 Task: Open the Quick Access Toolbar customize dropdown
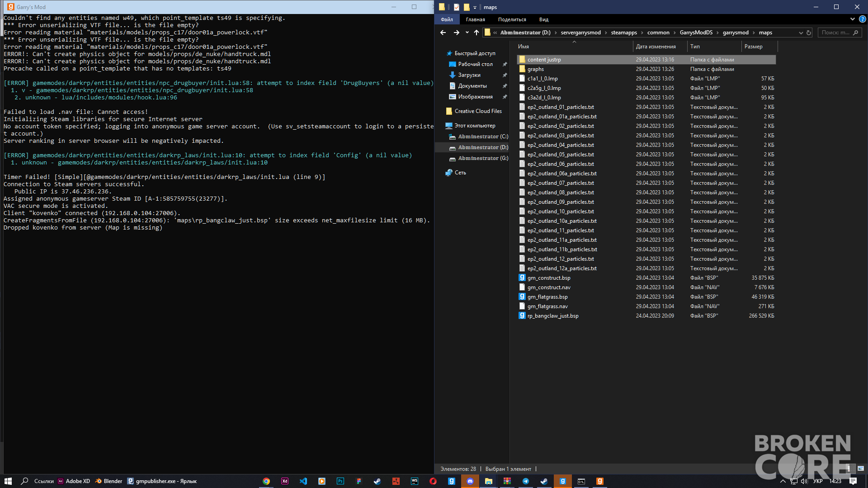[x=475, y=8]
